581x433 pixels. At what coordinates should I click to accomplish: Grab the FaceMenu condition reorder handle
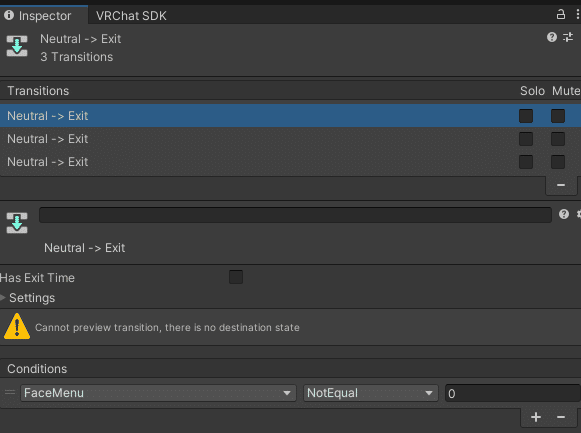[x=10, y=392]
